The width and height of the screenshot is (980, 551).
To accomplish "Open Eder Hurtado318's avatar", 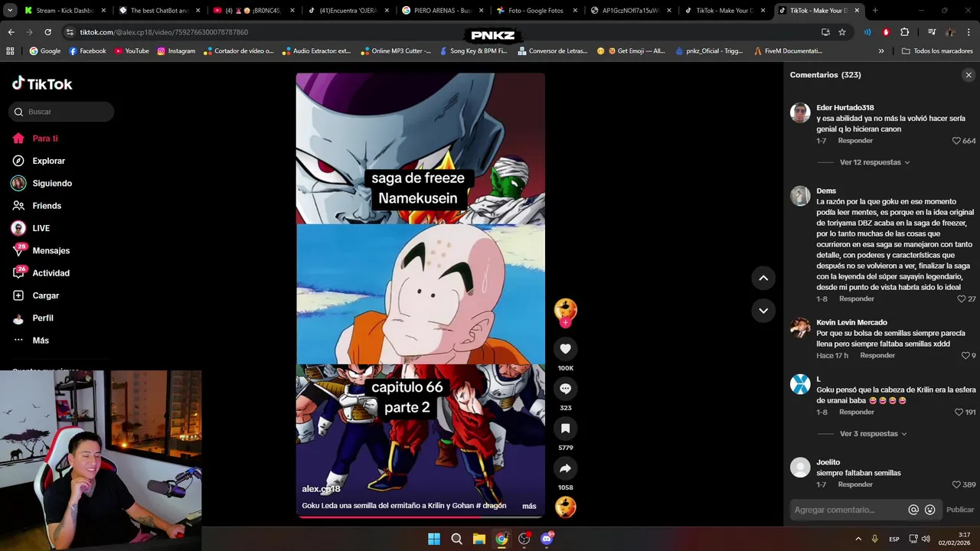I will pos(800,112).
